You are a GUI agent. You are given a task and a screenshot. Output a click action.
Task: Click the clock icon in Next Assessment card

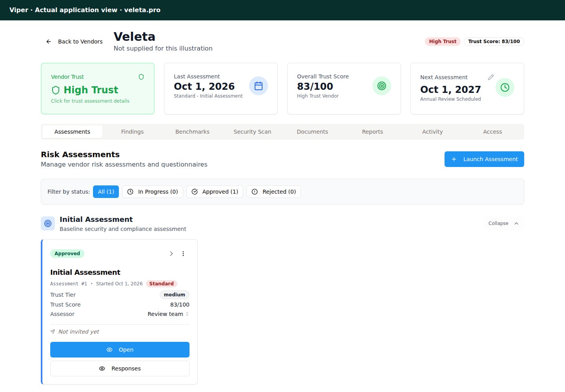[x=505, y=87]
